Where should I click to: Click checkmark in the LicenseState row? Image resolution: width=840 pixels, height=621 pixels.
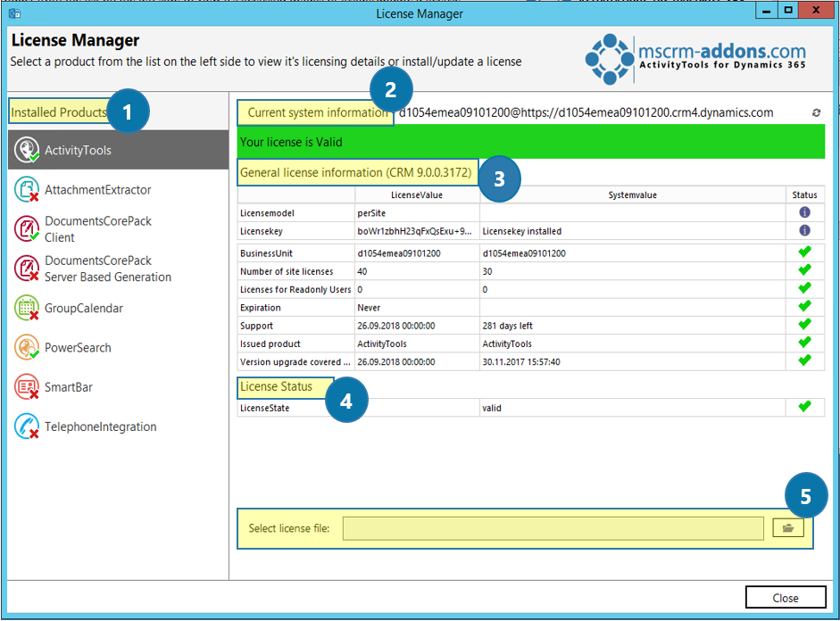click(804, 407)
